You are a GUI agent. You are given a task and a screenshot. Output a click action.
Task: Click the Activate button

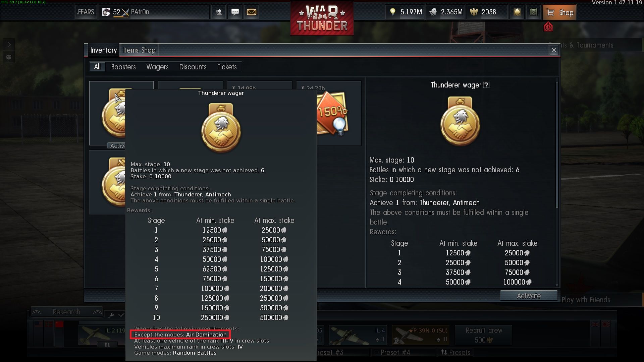coord(529,296)
